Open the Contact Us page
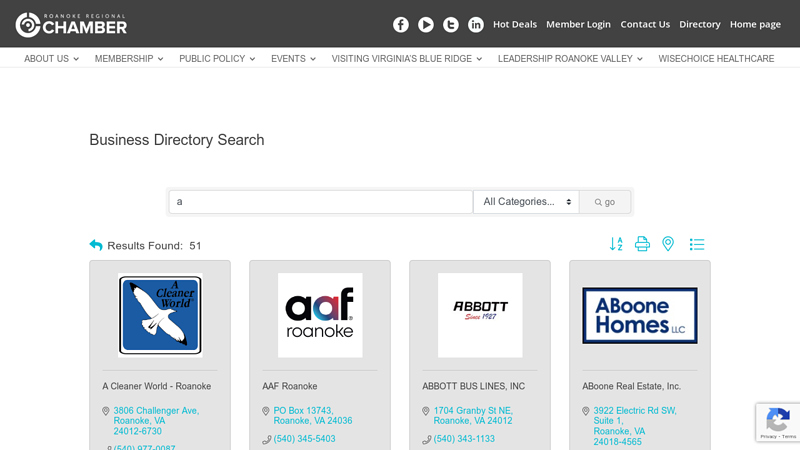The width and height of the screenshot is (800, 450). coord(645,24)
